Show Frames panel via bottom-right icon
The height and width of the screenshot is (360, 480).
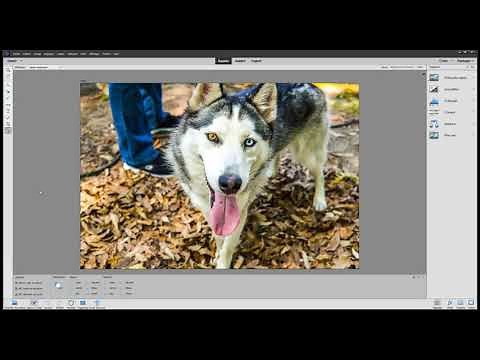point(471,303)
